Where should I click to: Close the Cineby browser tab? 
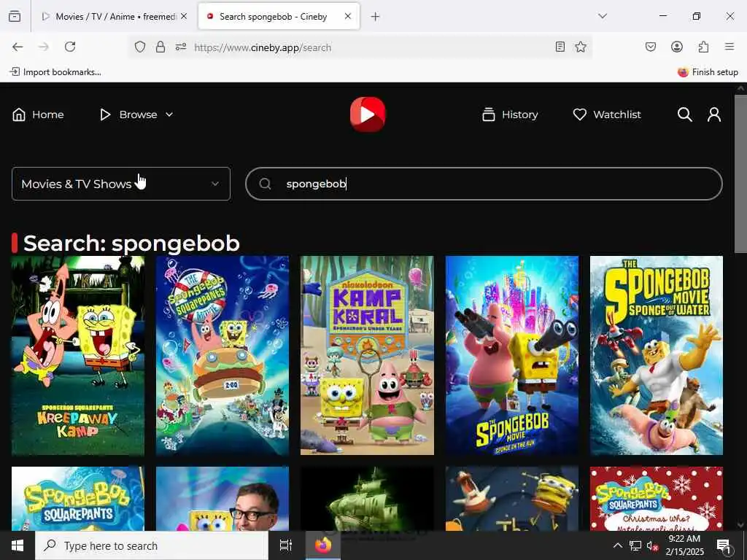(x=348, y=17)
